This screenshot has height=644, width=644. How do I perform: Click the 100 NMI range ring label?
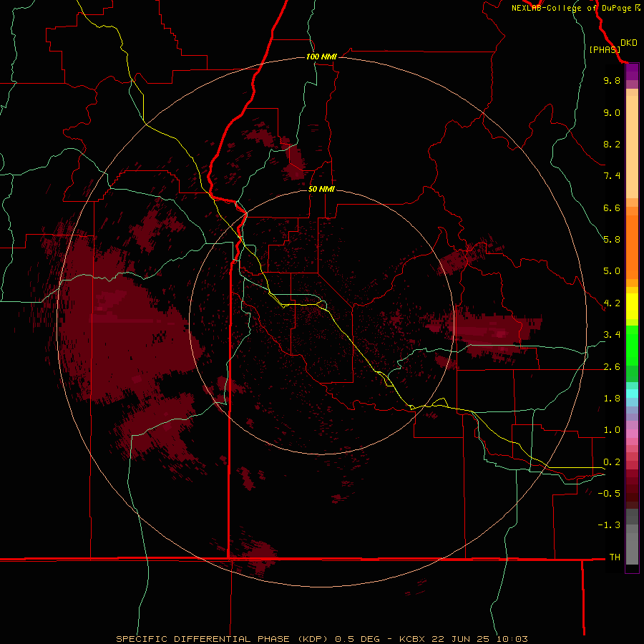(x=321, y=57)
